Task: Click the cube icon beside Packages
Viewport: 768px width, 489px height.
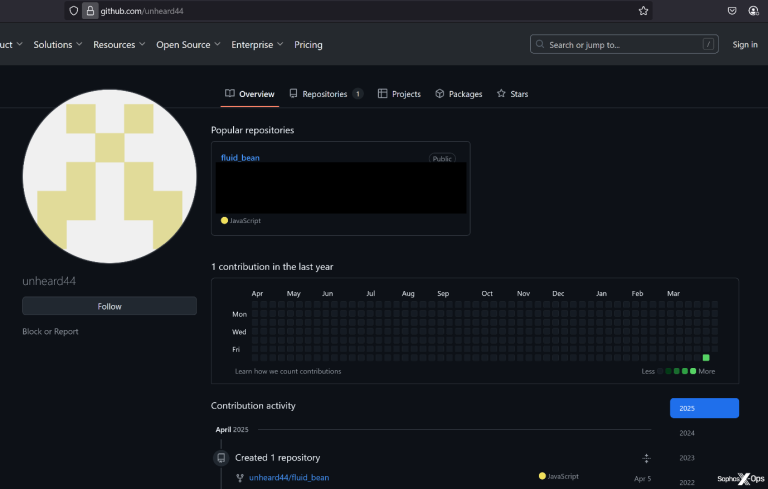Action: (440, 93)
